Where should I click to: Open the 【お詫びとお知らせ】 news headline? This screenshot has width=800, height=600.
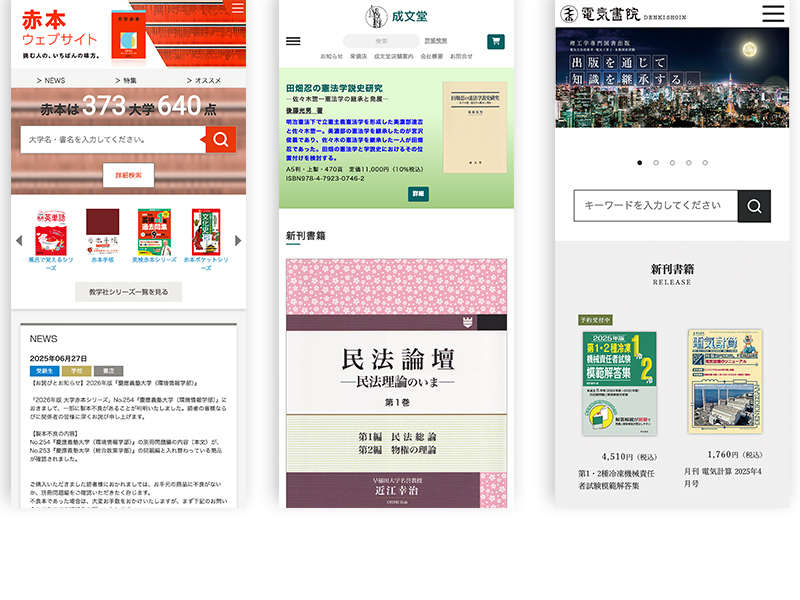(x=114, y=383)
